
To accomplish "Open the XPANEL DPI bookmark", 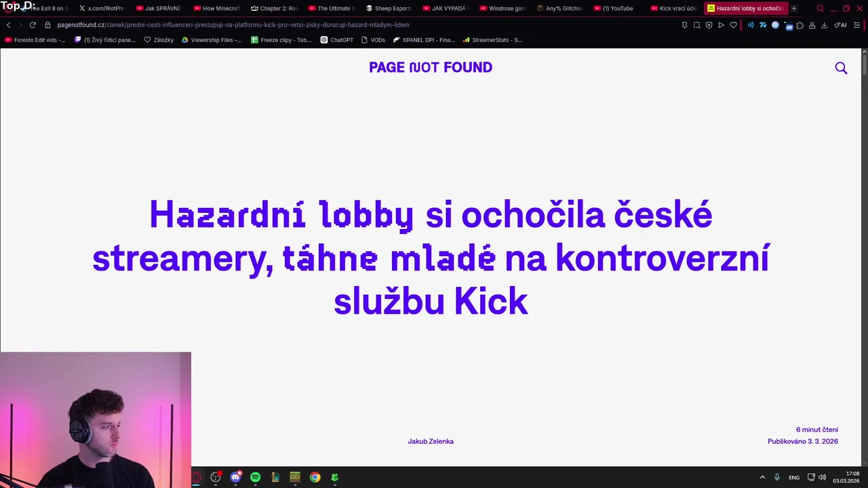I will pos(424,40).
